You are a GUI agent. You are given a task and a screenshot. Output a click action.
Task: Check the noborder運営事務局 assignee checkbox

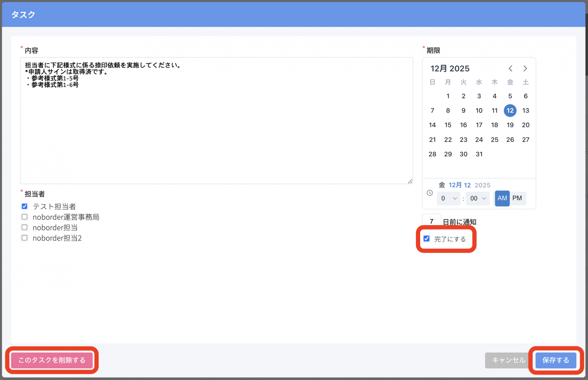coord(24,217)
